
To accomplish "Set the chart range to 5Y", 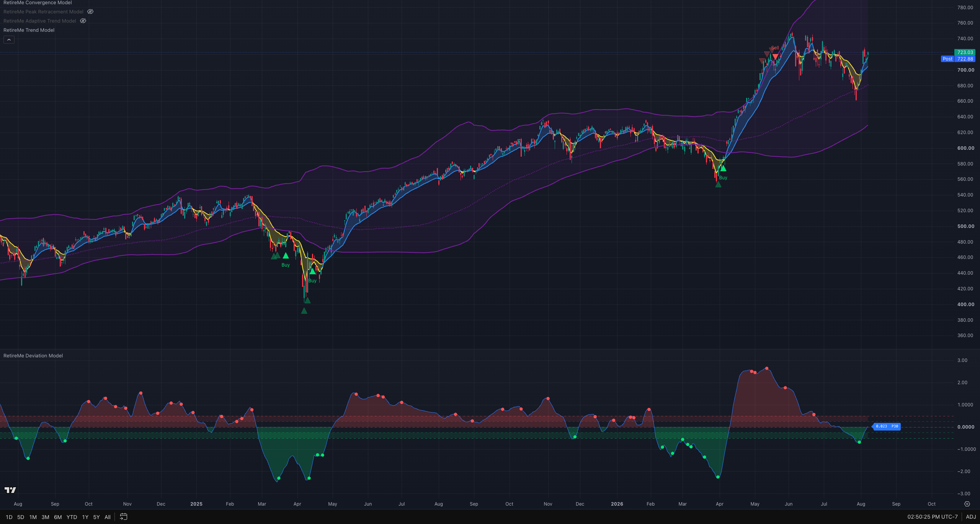I will [96, 517].
